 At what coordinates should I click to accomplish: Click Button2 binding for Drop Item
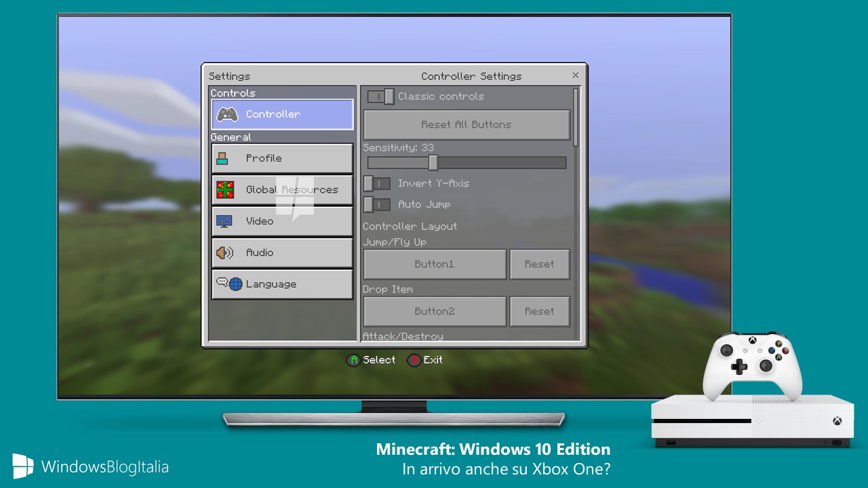coord(435,312)
